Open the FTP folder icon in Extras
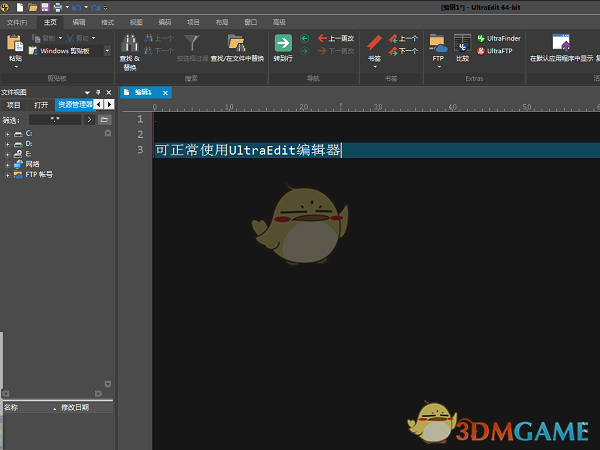Viewport: 600px width, 450px height. tap(438, 43)
